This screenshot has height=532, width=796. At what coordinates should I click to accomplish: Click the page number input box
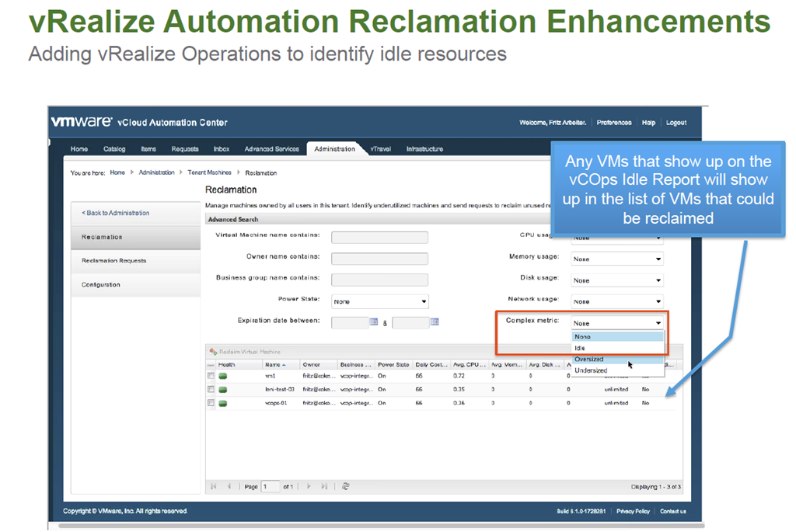click(270, 486)
